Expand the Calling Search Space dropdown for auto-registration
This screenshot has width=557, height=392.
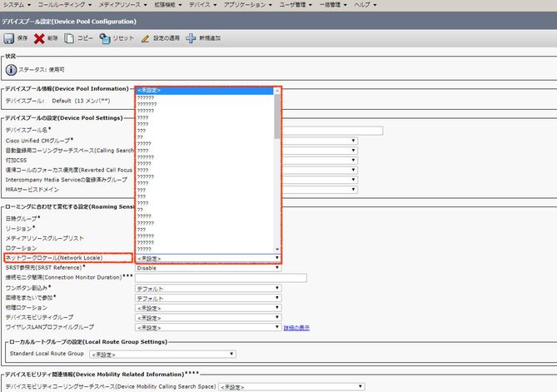(x=353, y=151)
